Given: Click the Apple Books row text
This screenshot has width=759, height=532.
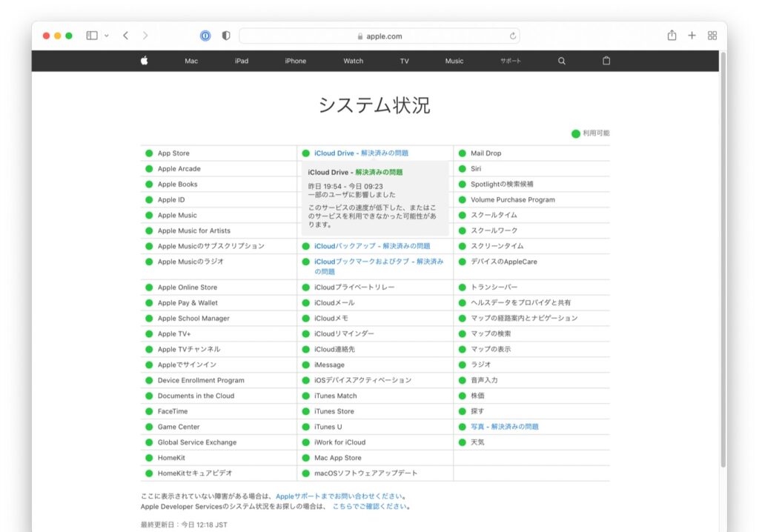Looking at the screenshot, I should (x=178, y=184).
